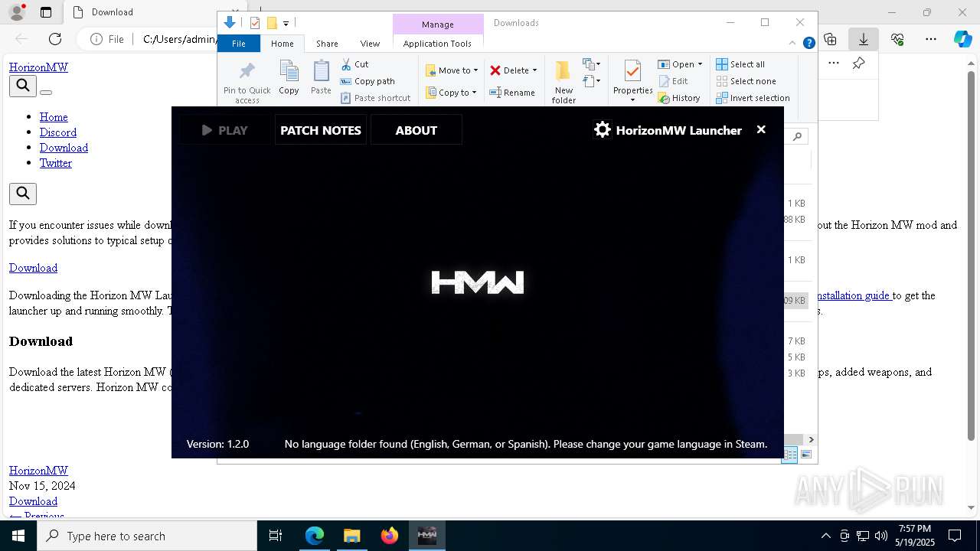Open Edge Browser essentials heart icon

pyautogui.click(x=897, y=39)
